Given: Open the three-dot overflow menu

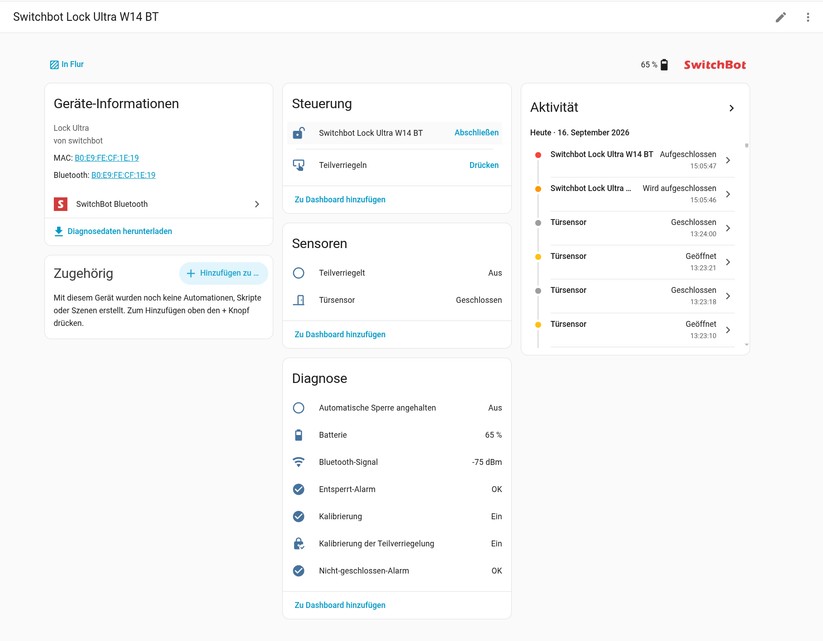Looking at the screenshot, I should pyautogui.click(x=807, y=17).
